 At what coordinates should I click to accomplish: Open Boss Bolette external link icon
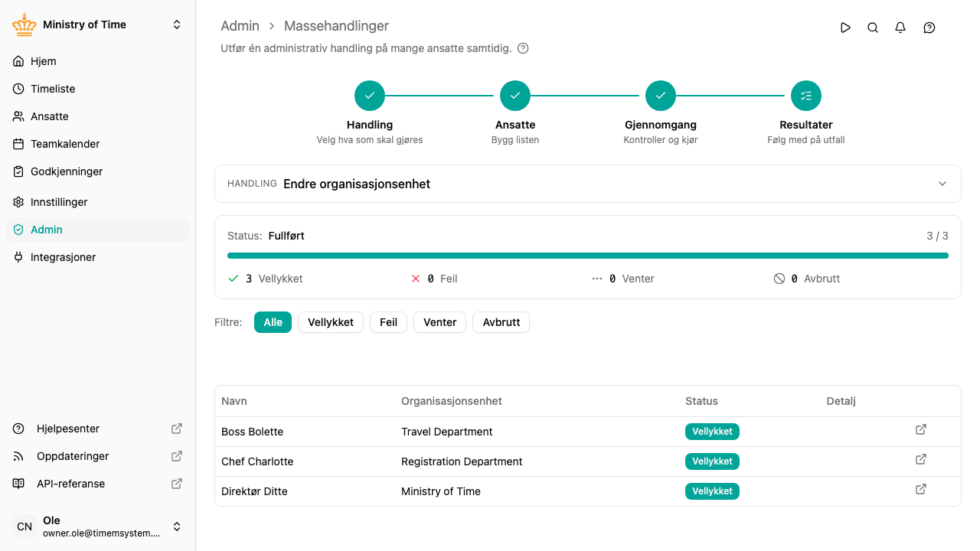coord(921,429)
